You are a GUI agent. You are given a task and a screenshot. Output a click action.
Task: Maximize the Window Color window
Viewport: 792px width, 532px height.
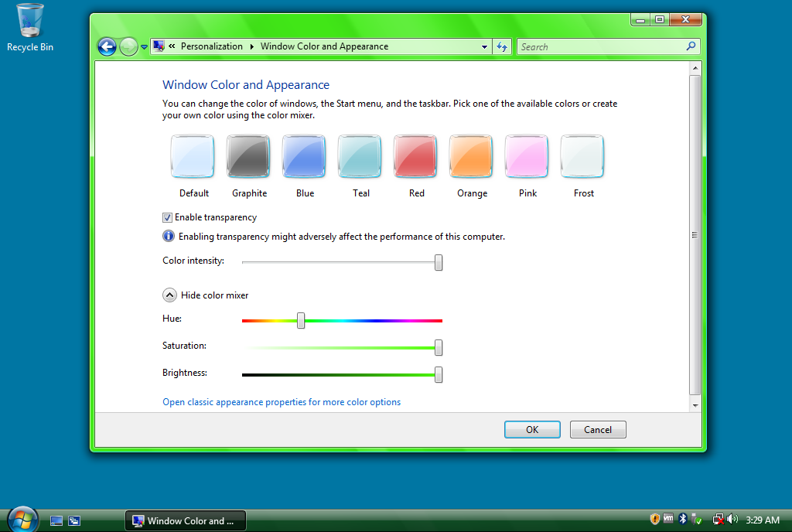coord(660,19)
